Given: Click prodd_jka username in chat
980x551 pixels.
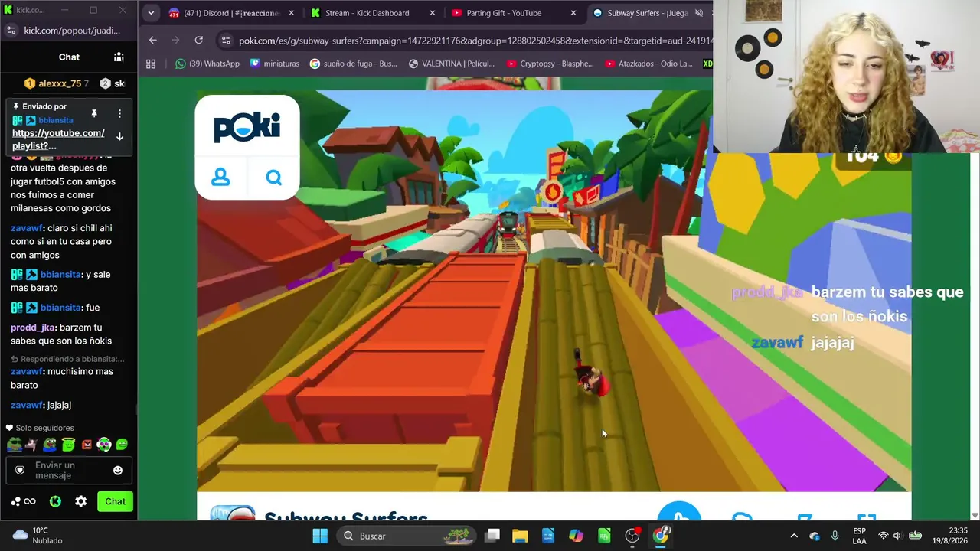Looking at the screenshot, I should (33, 328).
